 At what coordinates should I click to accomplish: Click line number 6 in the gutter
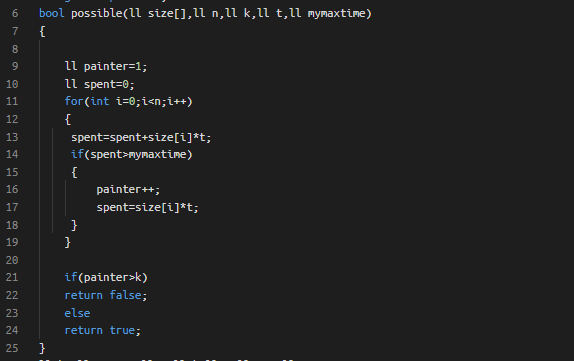pos(15,14)
